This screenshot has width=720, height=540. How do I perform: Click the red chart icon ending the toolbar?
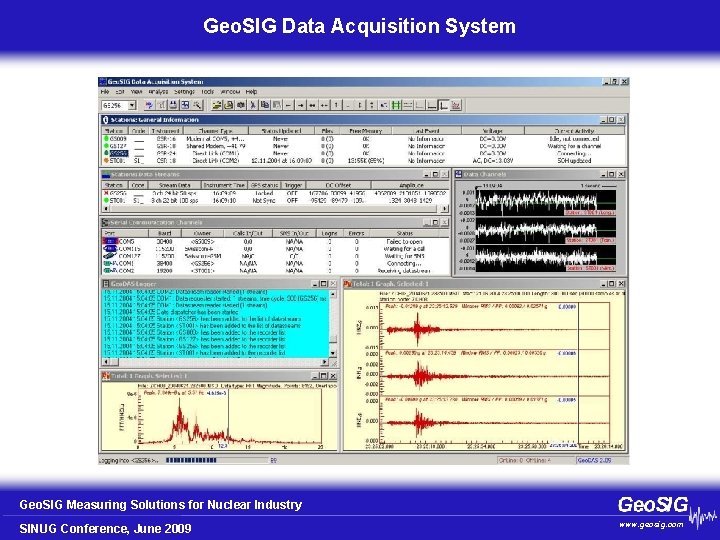coord(456,105)
